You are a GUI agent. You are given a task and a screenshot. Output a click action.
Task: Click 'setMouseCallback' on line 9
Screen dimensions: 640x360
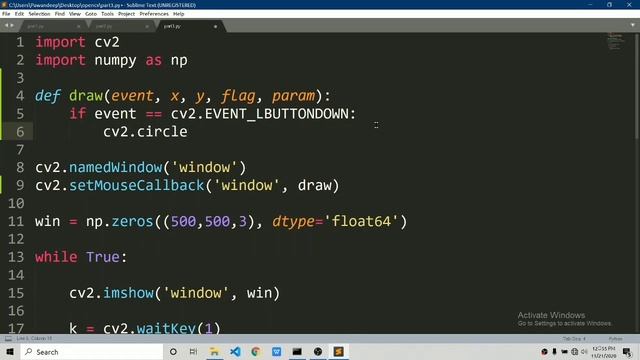[x=137, y=186]
